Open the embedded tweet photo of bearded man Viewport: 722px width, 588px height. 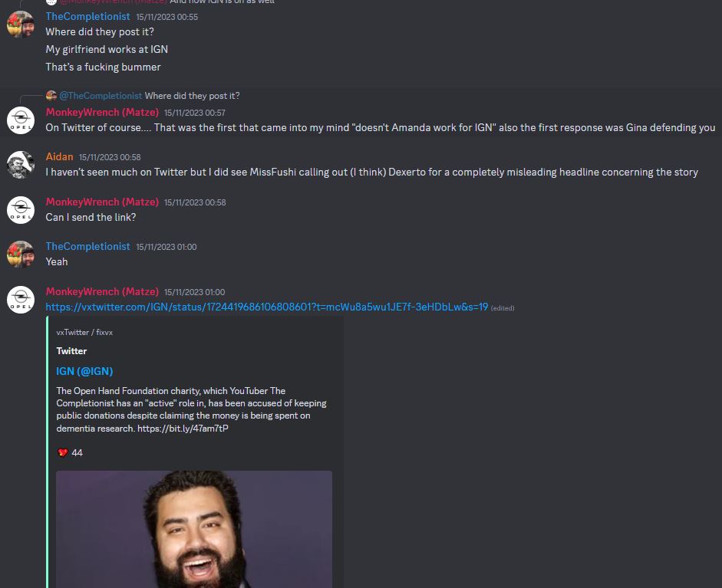pyautogui.click(x=194, y=529)
